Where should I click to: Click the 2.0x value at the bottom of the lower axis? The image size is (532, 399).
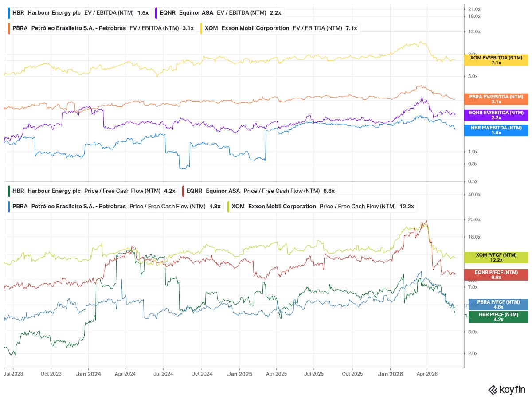click(473, 353)
